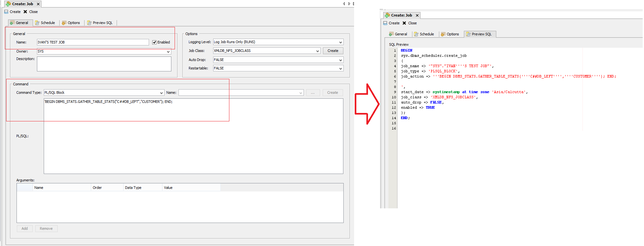Switch to Schedule tab in right window
Screen dimensions: 644x246
424,34
